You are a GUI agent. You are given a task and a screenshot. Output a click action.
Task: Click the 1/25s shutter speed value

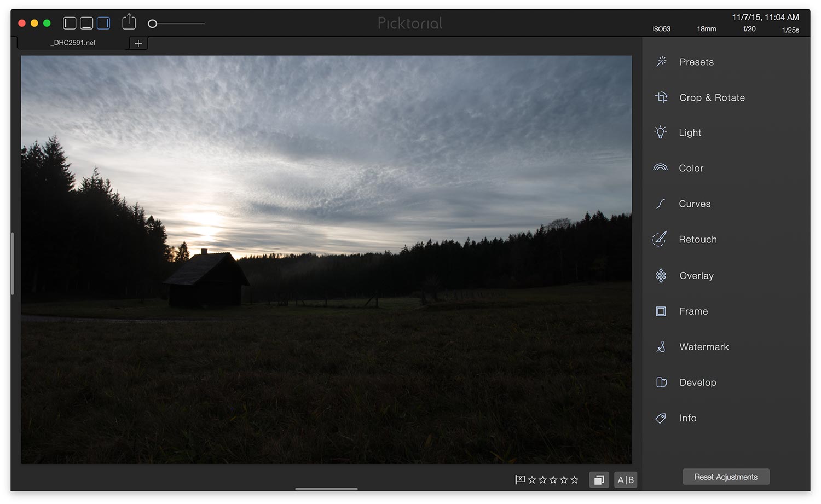coord(790,30)
